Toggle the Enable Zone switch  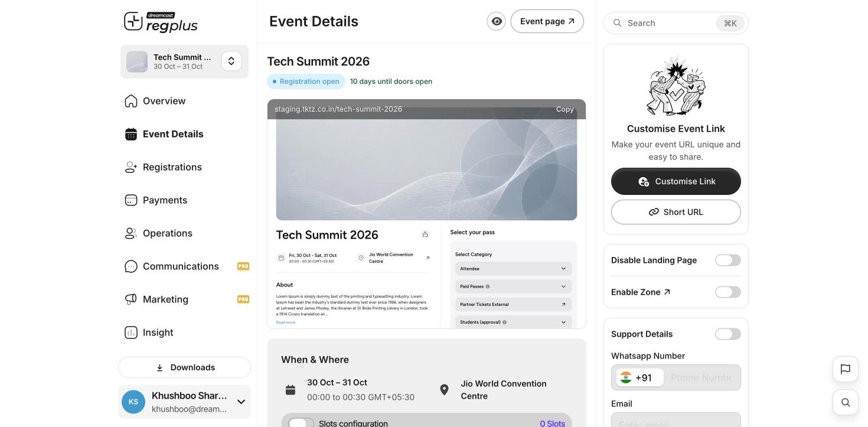(x=728, y=292)
